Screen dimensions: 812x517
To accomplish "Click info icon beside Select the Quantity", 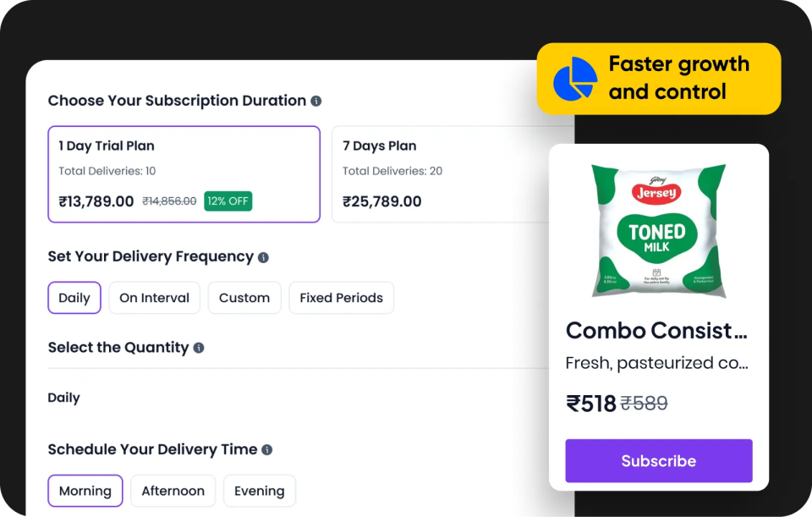I will [199, 348].
